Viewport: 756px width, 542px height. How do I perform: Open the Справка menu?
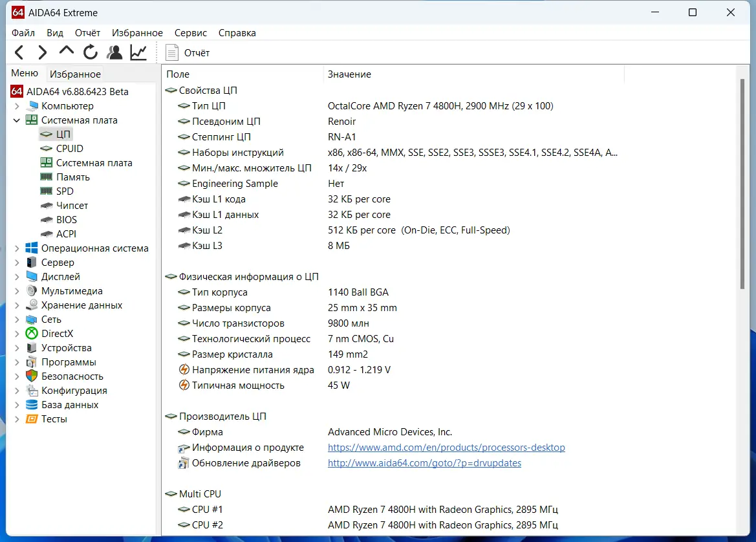237,33
